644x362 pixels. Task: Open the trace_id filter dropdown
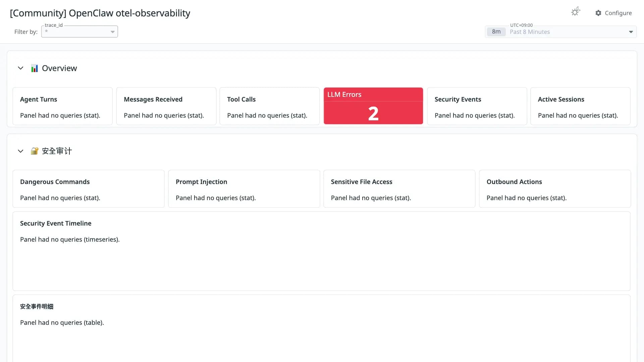(79, 32)
